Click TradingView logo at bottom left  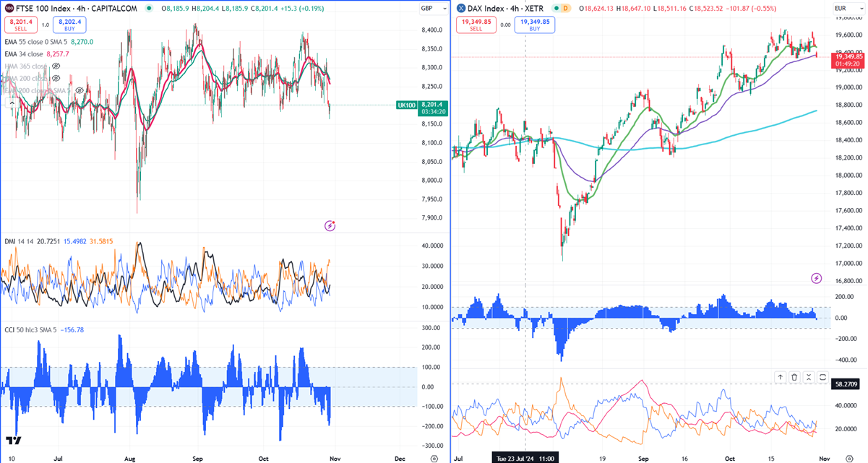[13, 441]
